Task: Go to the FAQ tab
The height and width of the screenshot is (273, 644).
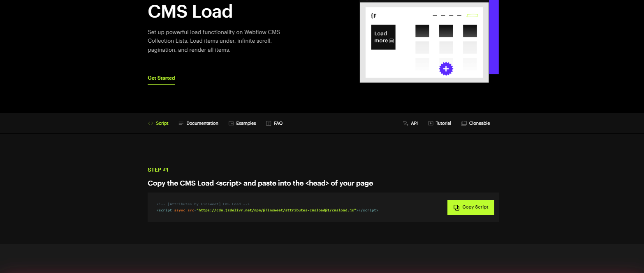Action: (x=274, y=123)
